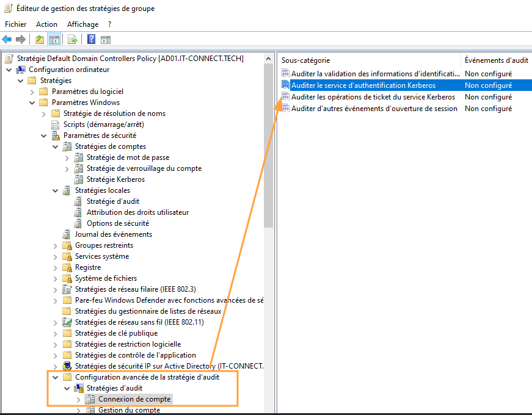Viewport: 532px width, 415px height.
Task: Click the Stratégie Kerberos icon
Action: point(79,179)
